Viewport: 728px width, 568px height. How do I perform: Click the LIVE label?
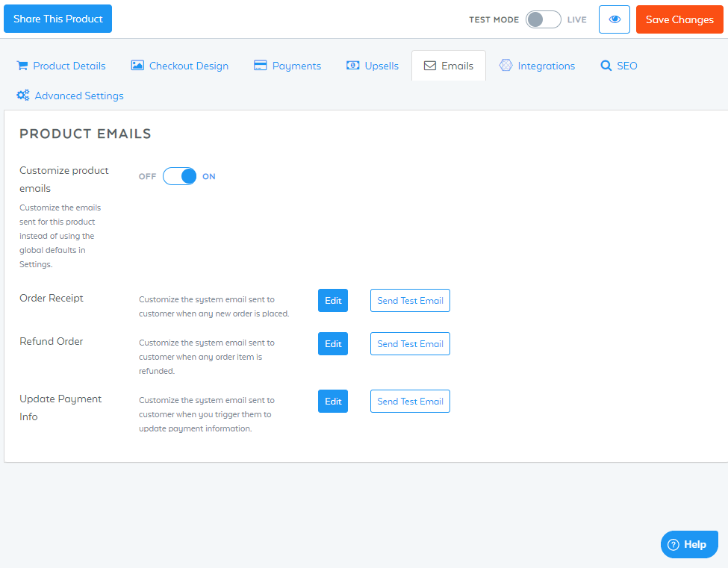pyautogui.click(x=577, y=19)
